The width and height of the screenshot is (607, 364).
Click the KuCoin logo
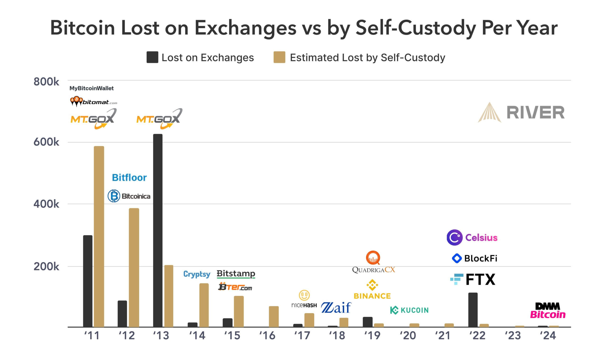click(409, 310)
